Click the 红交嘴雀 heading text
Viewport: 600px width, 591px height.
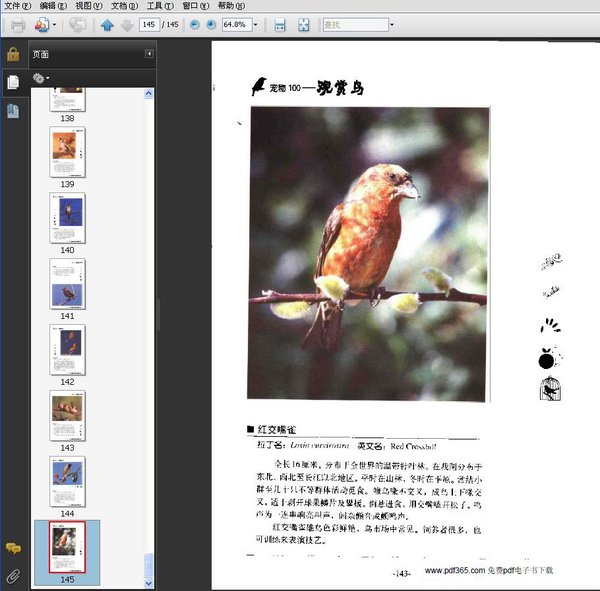click(277, 429)
